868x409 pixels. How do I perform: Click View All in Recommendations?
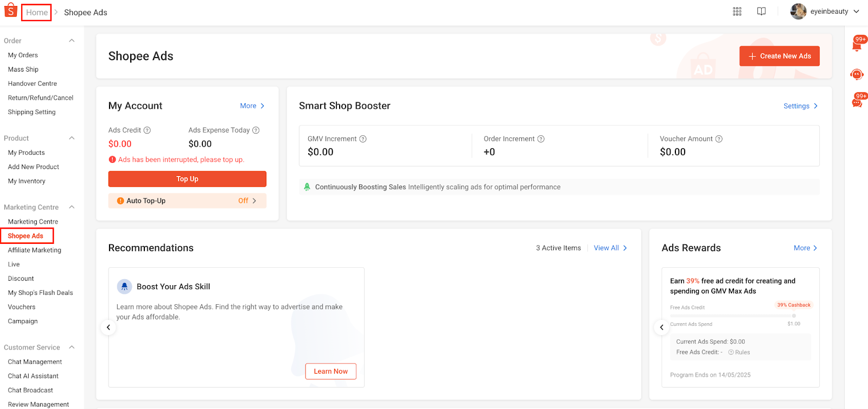pos(610,248)
